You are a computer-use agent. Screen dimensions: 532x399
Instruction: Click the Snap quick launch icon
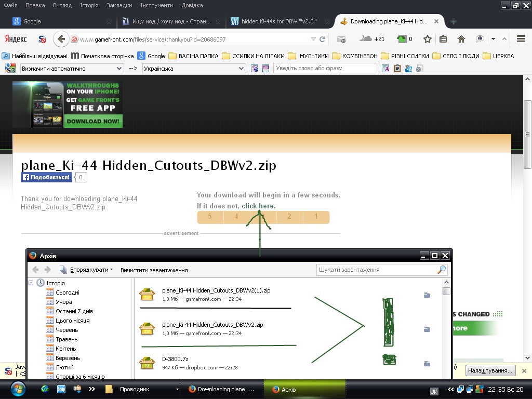pyautogui.click(x=61, y=389)
